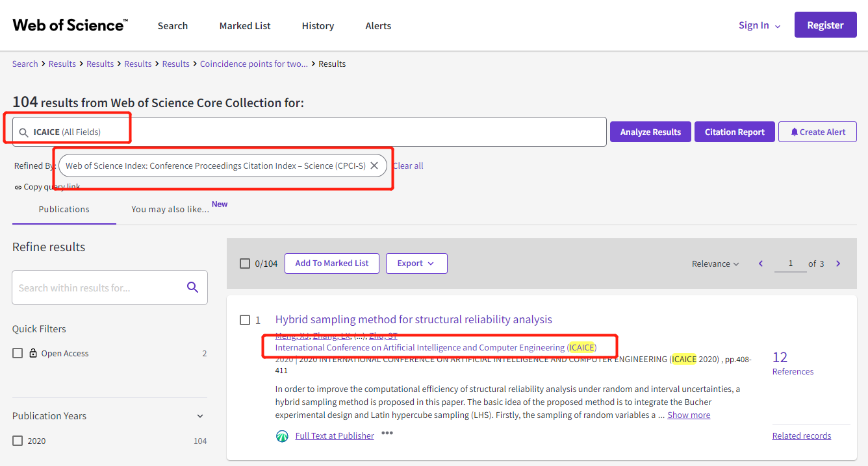The width and height of the screenshot is (868, 466).
Task: Expand the Export dropdown
Action: coord(416,264)
